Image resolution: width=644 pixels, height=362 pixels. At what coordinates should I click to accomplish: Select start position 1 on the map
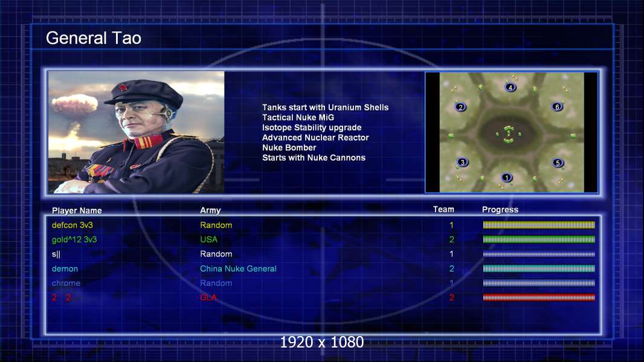click(x=507, y=177)
